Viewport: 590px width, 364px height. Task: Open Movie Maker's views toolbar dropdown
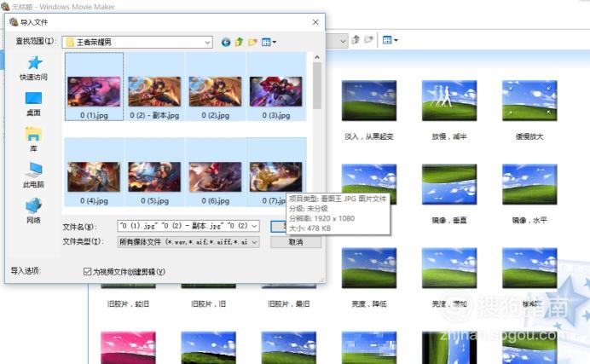(x=390, y=40)
